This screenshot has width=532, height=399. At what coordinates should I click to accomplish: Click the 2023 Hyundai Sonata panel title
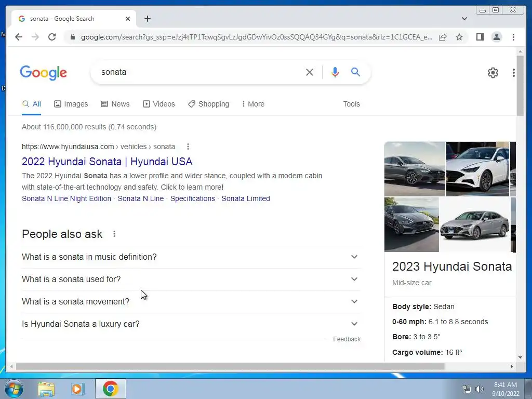click(452, 267)
